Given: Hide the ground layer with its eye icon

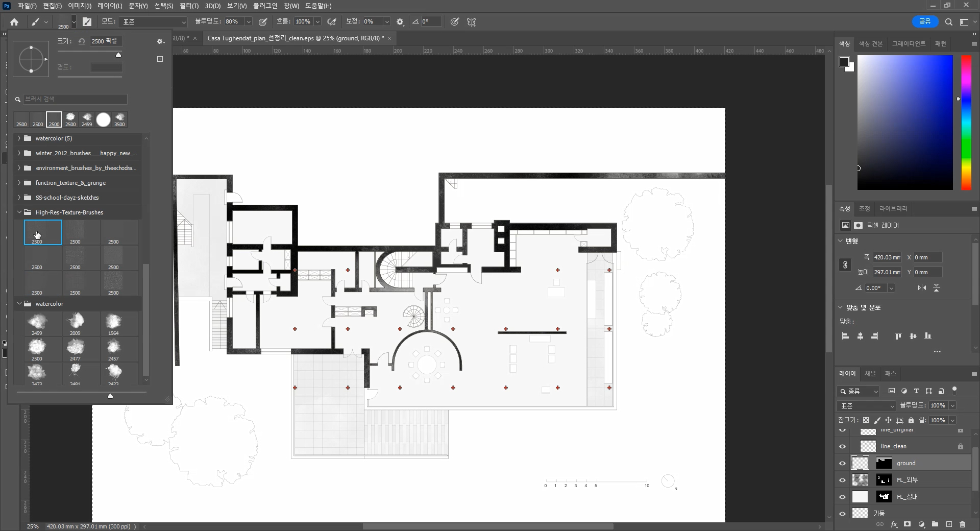Looking at the screenshot, I should coord(843,464).
